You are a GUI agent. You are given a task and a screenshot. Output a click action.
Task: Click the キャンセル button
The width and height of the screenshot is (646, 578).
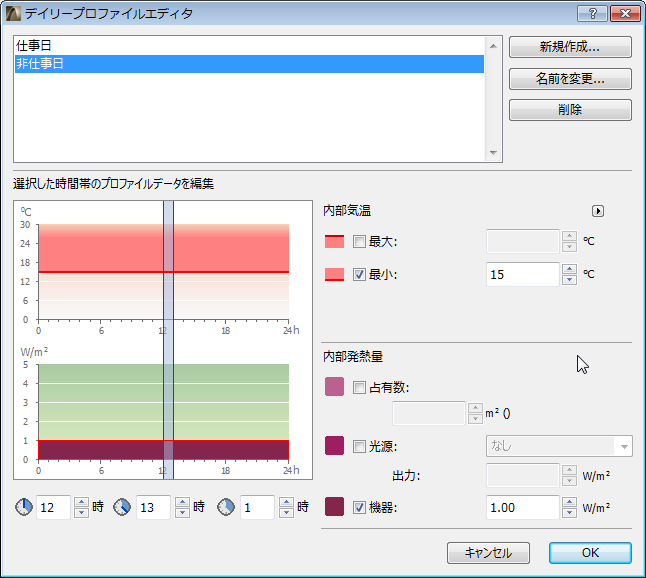coord(488,553)
